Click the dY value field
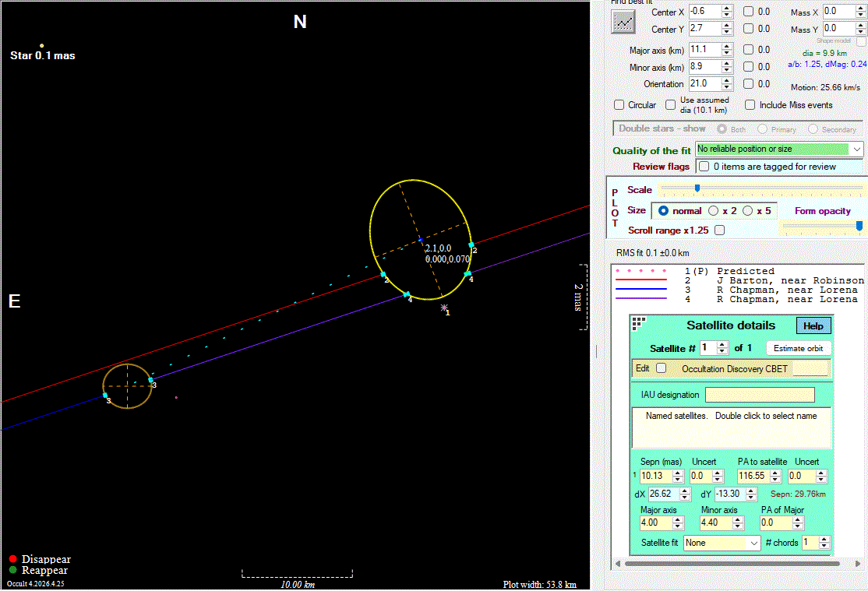The height and width of the screenshot is (591, 868). (x=730, y=494)
